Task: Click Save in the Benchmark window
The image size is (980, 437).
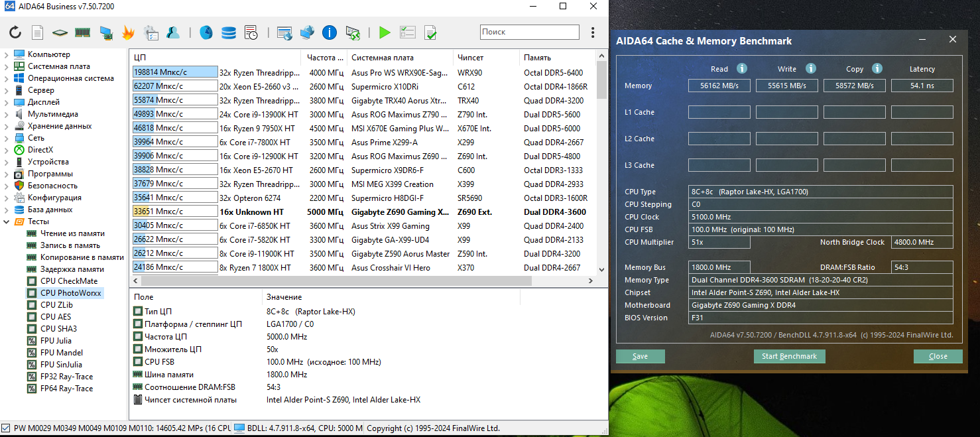Action: point(641,356)
